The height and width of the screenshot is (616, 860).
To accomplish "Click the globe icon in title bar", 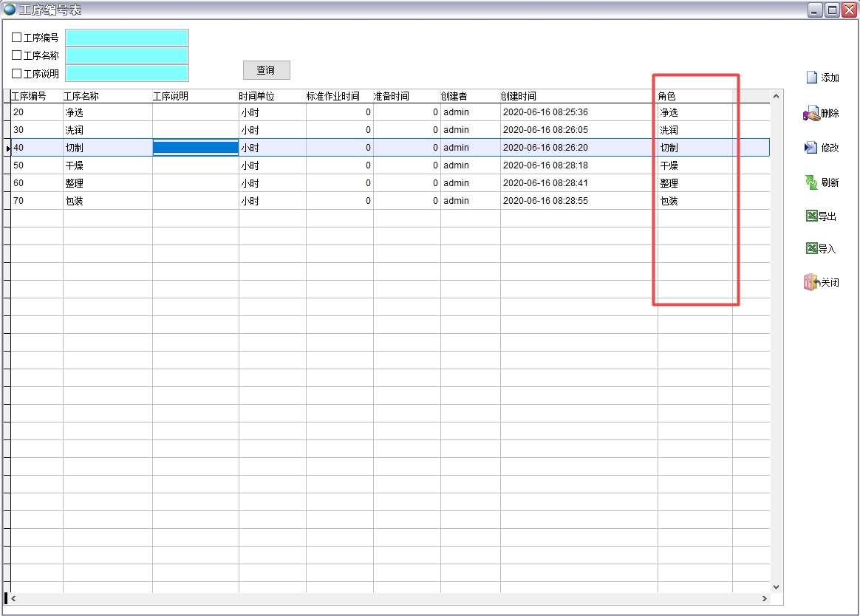I will tap(10, 10).
